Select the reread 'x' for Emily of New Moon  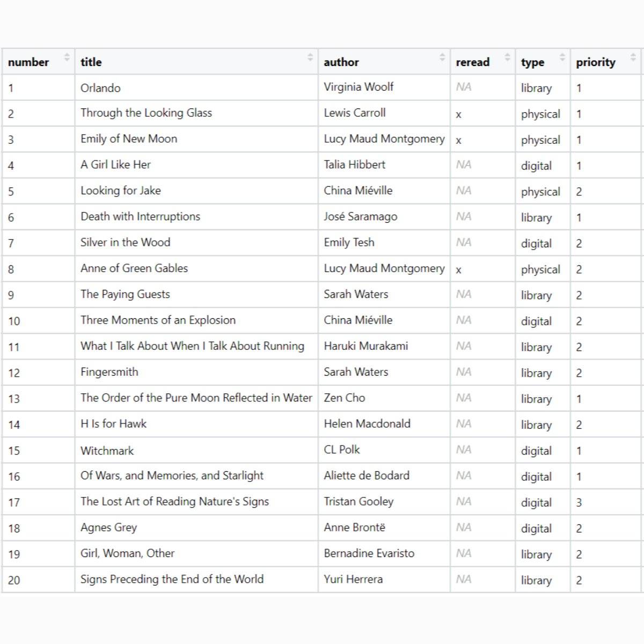(x=458, y=141)
